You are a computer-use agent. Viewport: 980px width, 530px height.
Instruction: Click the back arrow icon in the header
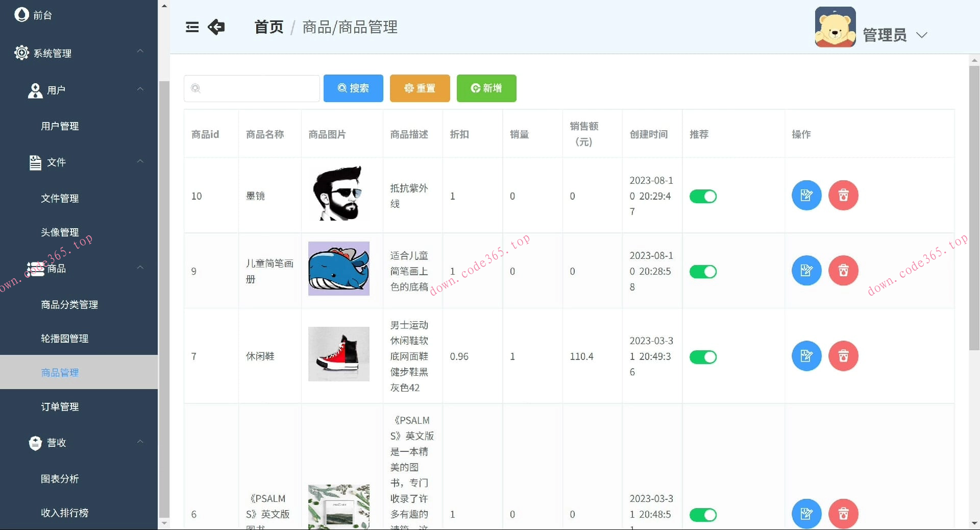click(216, 27)
